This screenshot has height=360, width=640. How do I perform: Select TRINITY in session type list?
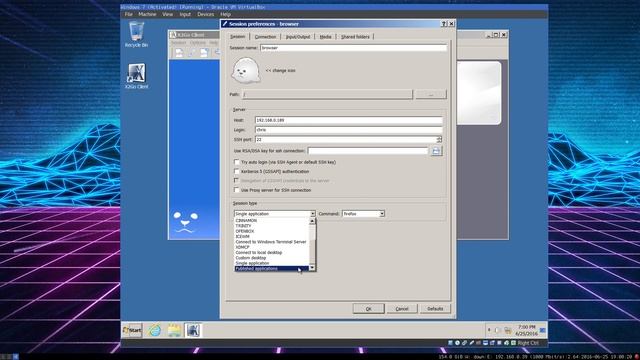[x=271, y=226]
